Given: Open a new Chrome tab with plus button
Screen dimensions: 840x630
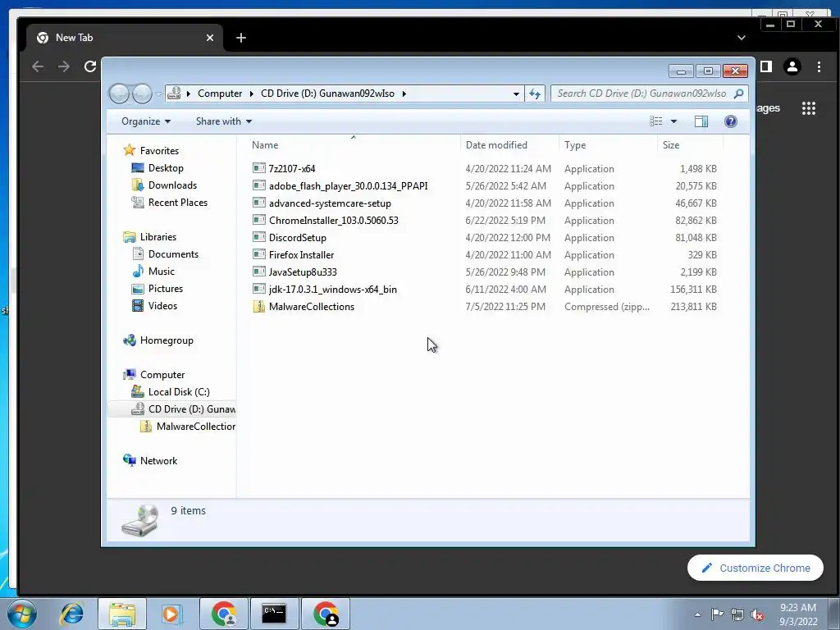Looking at the screenshot, I should click(241, 38).
